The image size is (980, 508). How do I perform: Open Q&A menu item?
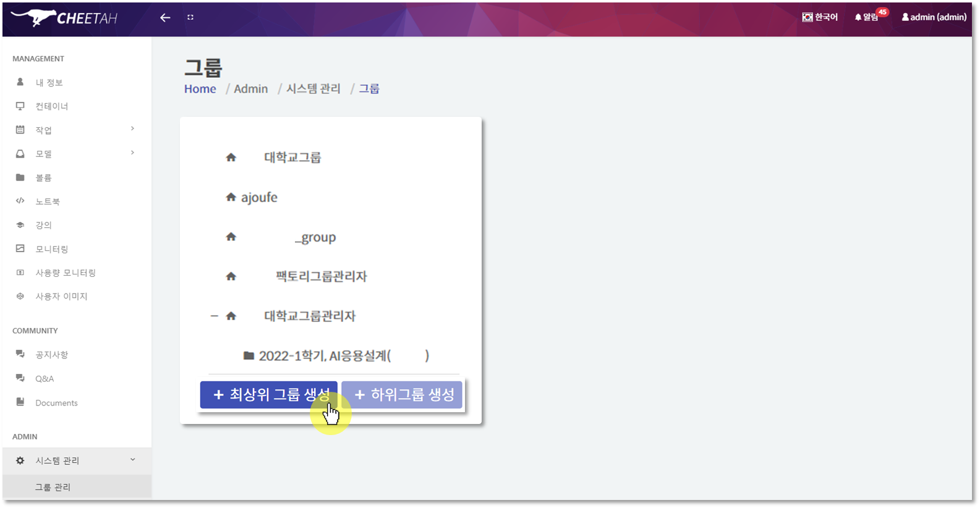(45, 379)
